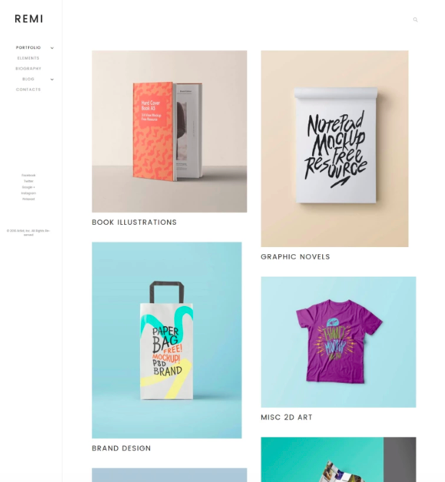Open the Biography page
Screen dimensions: 445x482
28,69
